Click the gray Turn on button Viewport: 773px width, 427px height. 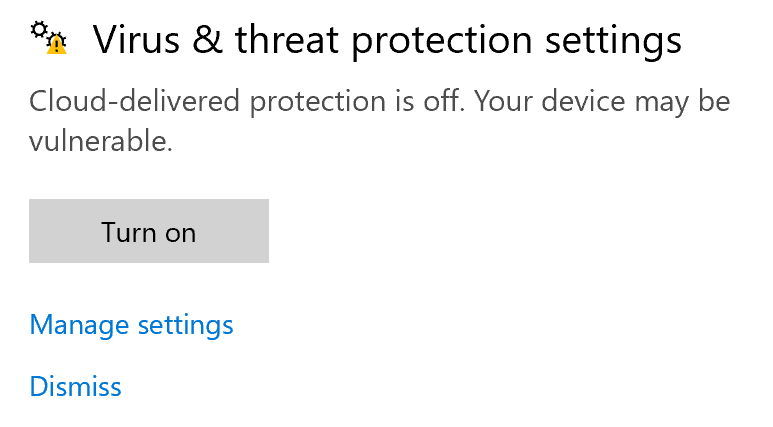[148, 232]
